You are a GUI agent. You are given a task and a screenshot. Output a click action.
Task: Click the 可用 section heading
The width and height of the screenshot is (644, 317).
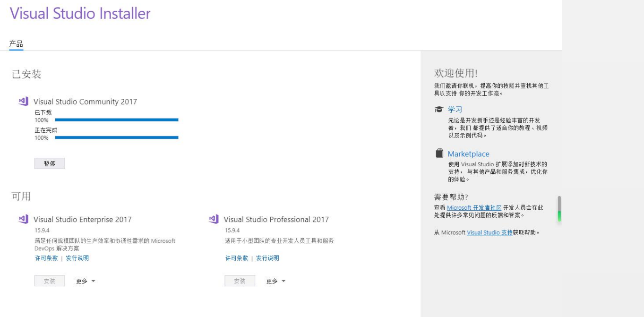coord(21,196)
